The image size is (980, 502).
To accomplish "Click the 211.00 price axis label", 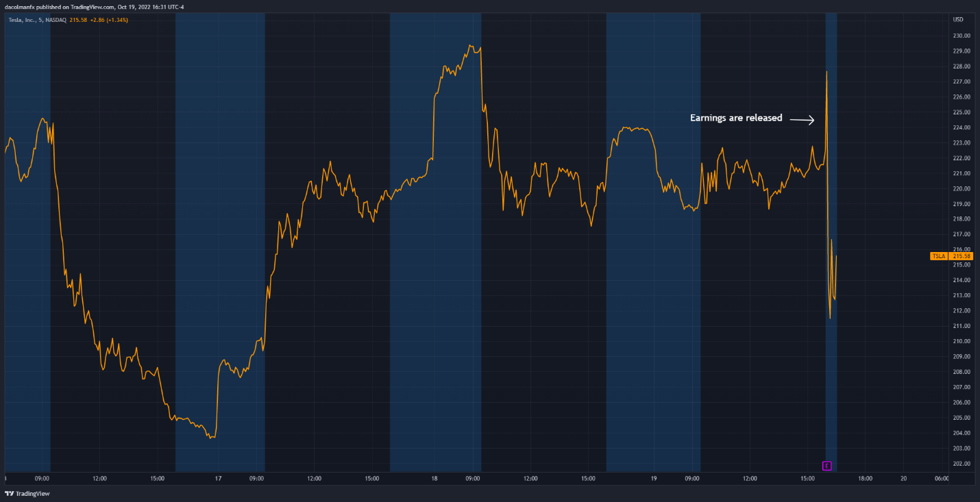I will 961,326.
